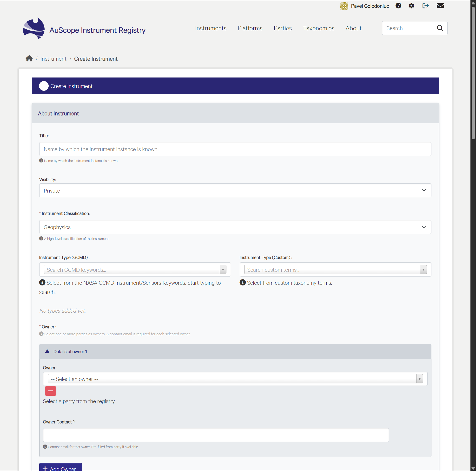Click the white circle in Create Instrument banner
Screen dimensions: 476x471
[x=44, y=86]
